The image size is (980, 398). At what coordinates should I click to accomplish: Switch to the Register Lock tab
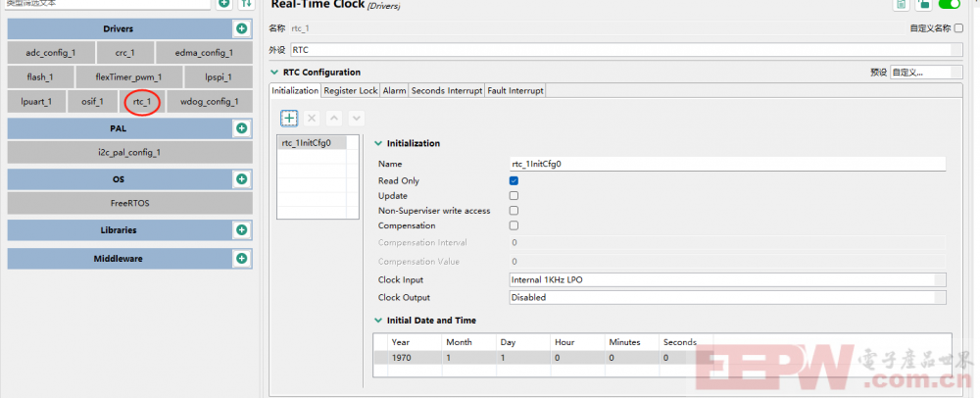[x=350, y=90]
